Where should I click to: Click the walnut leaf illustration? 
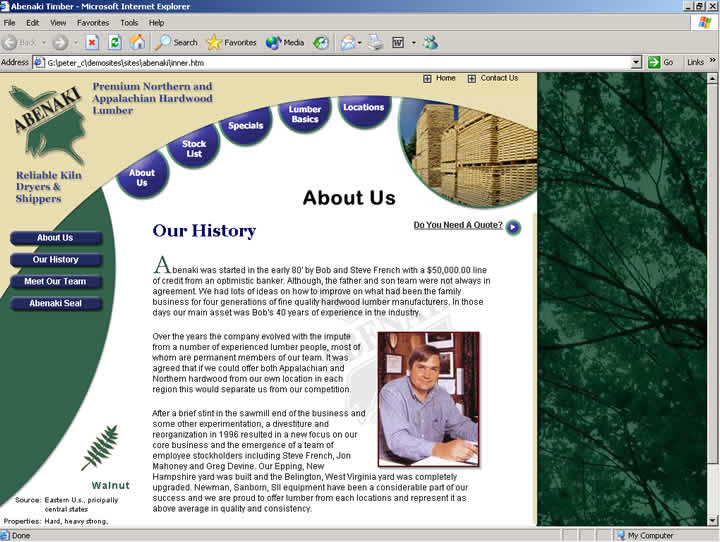click(101, 447)
